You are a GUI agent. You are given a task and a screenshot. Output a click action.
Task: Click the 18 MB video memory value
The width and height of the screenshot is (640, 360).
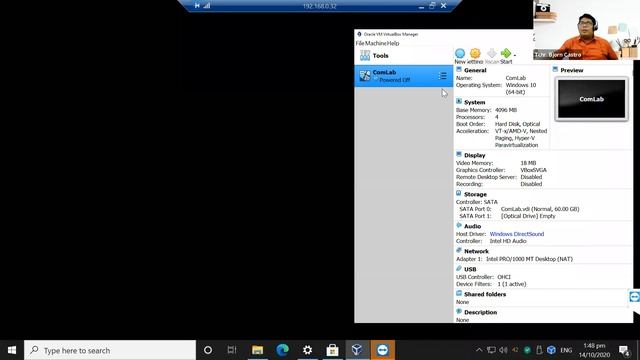pos(528,163)
